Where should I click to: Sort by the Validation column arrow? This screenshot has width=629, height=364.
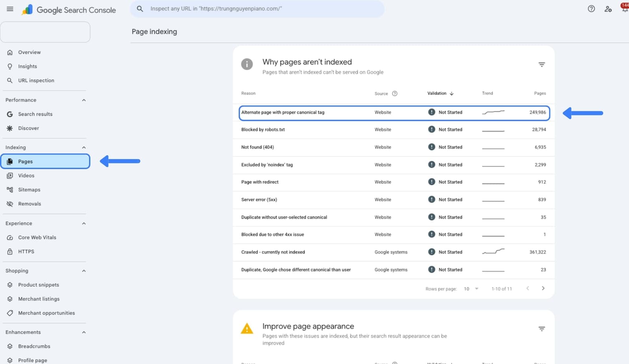[x=452, y=94]
